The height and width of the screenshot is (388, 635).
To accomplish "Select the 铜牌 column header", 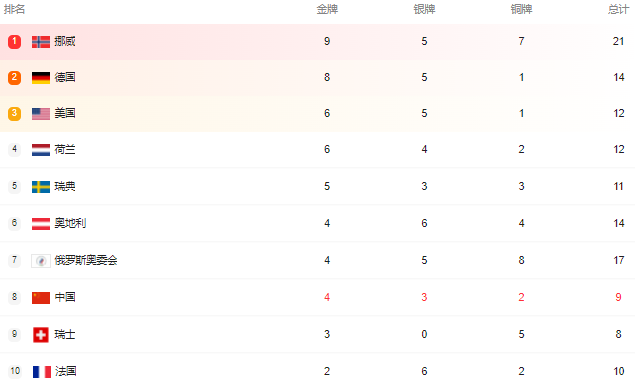I will [x=522, y=9].
